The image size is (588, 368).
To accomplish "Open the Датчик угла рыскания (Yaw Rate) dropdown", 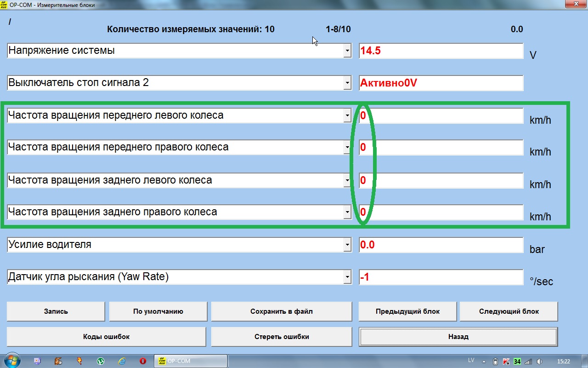I will coord(347,277).
